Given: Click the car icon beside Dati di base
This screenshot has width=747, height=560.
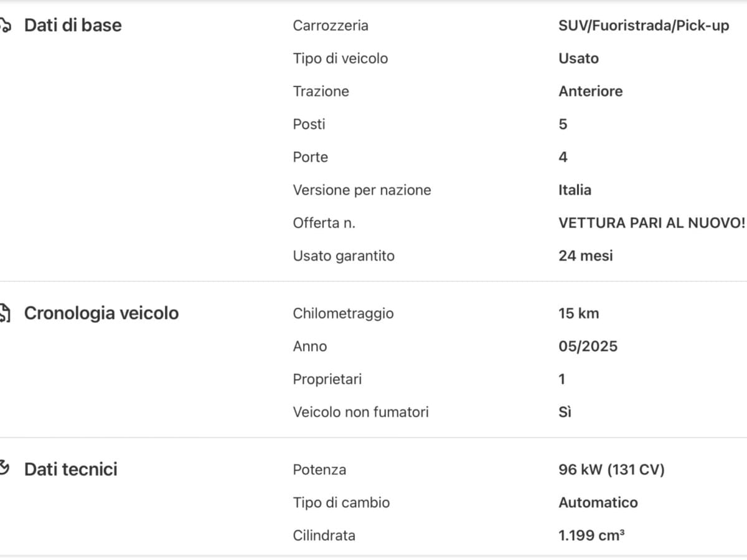Looking at the screenshot, I should [x=5, y=26].
